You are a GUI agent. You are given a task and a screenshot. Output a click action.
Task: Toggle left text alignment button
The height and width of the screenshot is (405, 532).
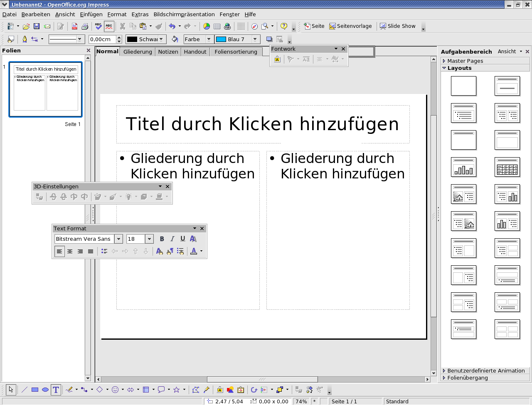tap(59, 251)
